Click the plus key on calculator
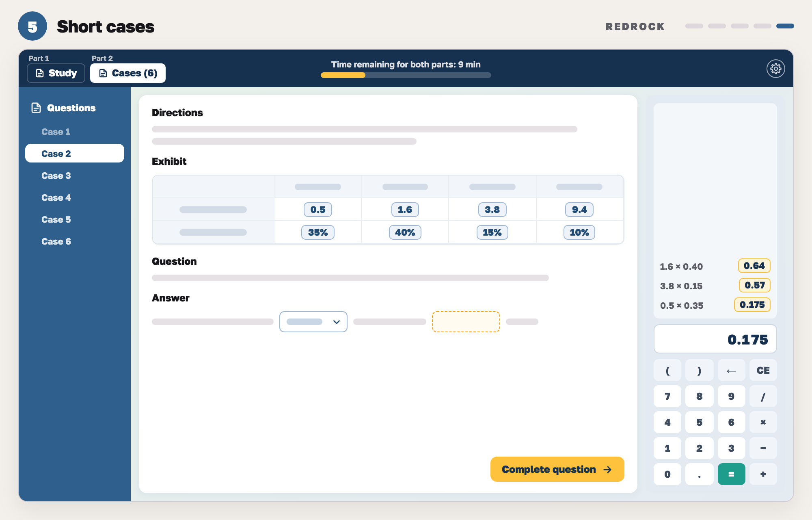This screenshot has width=812, height=520. click(x=763, y=474)
